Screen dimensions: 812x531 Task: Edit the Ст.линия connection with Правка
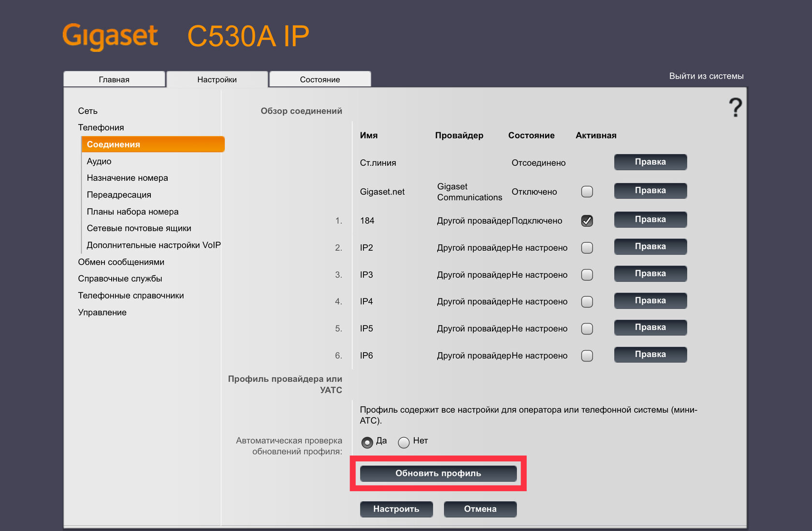[650, 162]
